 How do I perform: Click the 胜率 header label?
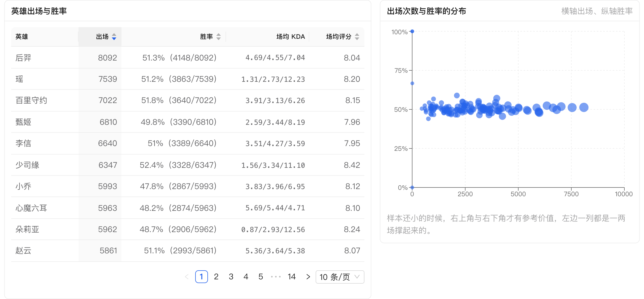tap(206, 37)
